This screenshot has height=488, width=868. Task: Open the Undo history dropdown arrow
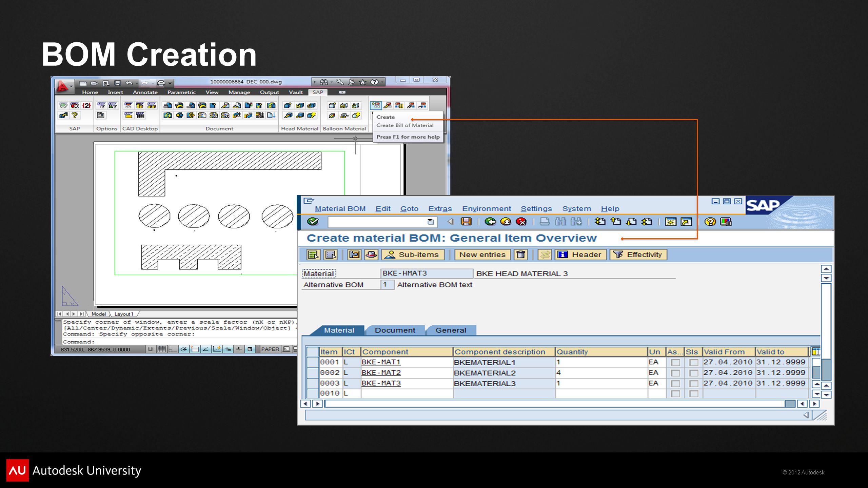[x=136, y=83]
